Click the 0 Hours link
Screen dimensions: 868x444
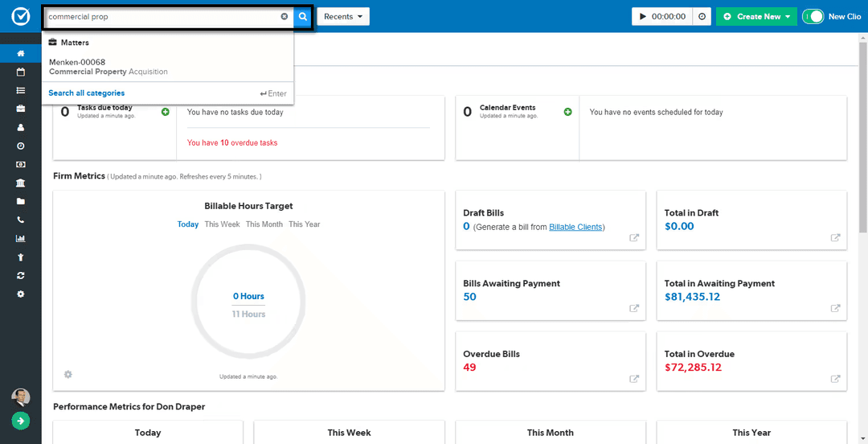click(x=248, y=296)
